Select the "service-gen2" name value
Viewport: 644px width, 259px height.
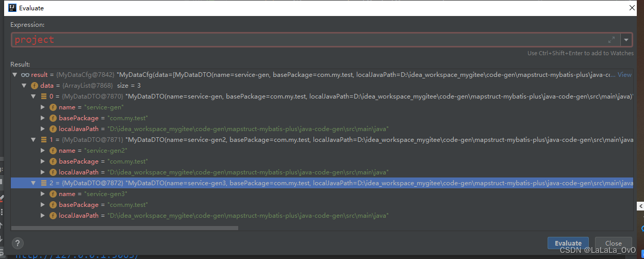point(106,151)
